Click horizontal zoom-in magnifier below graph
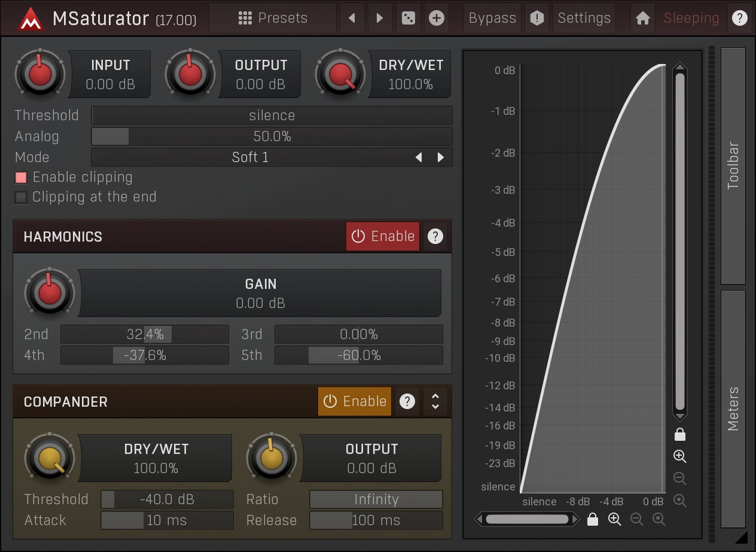The height and width of the screenshot is (552, 756). [x=614, y=519]
